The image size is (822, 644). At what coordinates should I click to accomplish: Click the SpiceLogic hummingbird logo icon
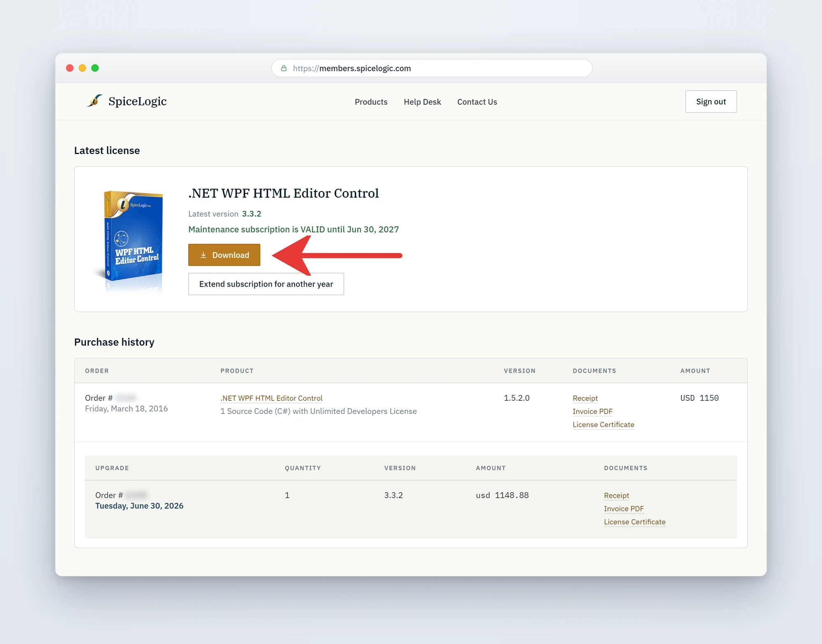(94, 101)
